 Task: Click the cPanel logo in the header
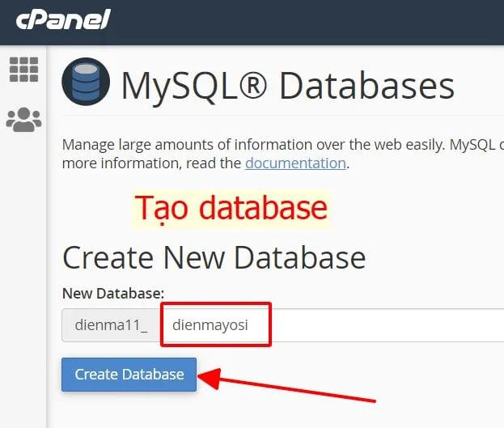point(62,21)
